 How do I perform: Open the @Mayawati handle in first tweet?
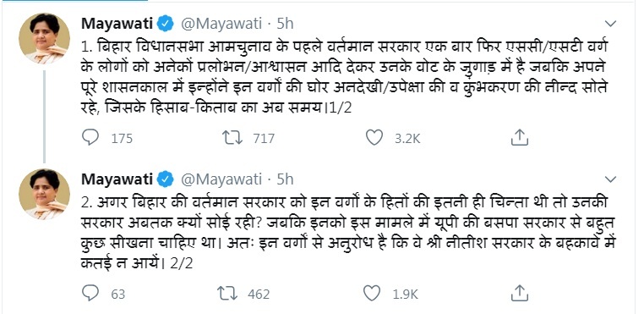point(221,24)
